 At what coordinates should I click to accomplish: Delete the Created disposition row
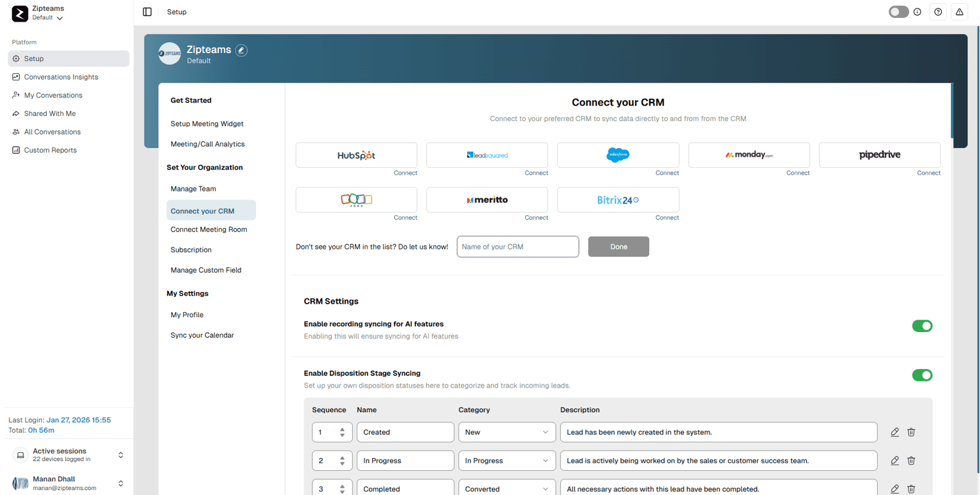click(911, 432)
